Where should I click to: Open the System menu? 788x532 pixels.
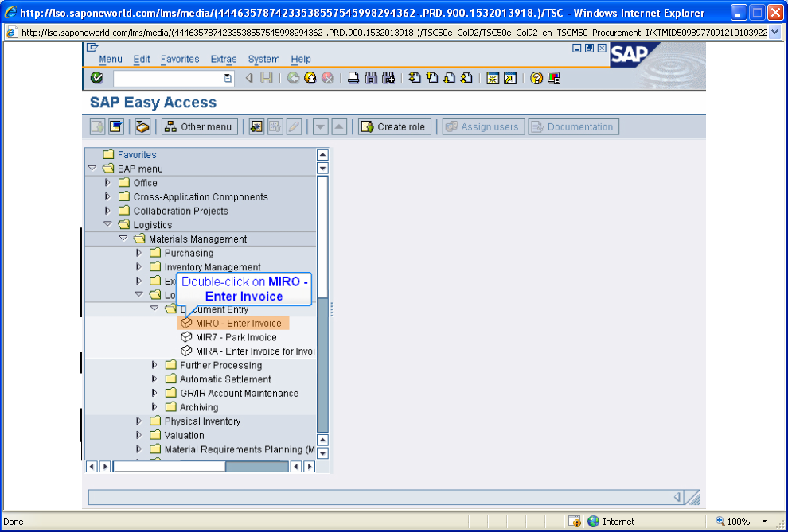click(x=263, y=59)
